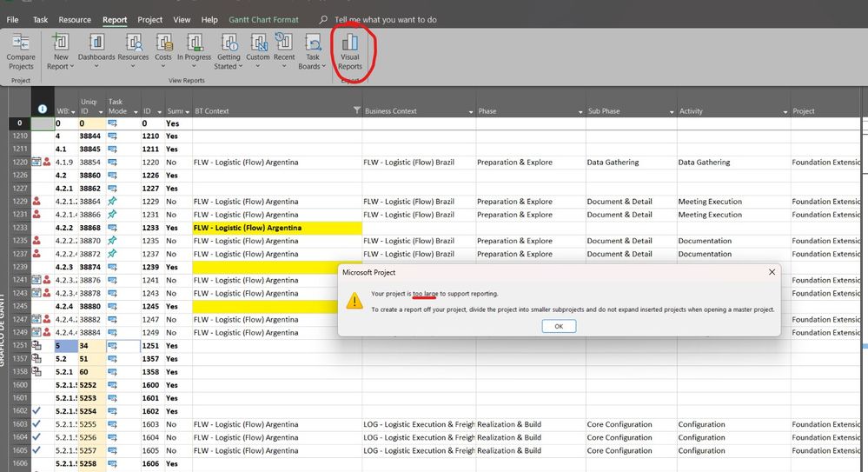Close the Microsoft Project dialog
The image size is (868, 472).
(x=772, y=272)
